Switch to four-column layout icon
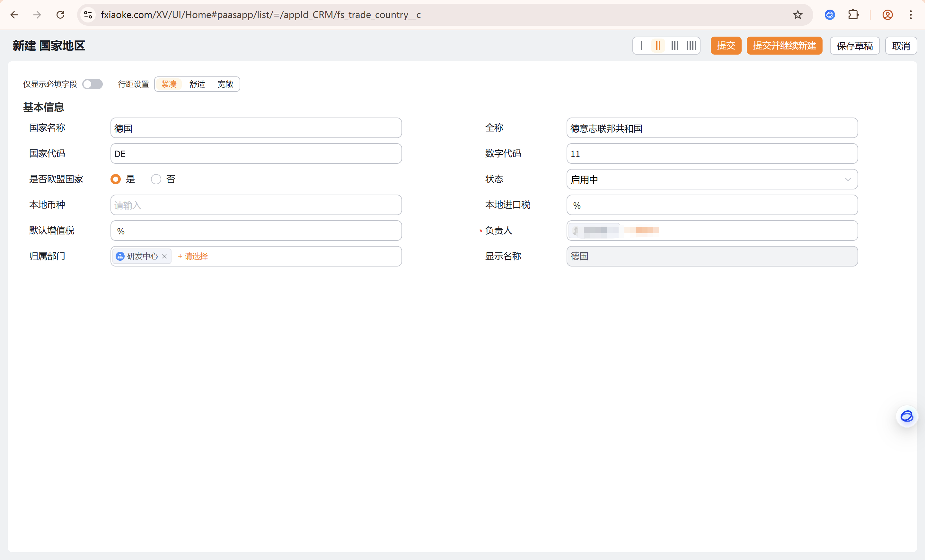 [691, 46]
